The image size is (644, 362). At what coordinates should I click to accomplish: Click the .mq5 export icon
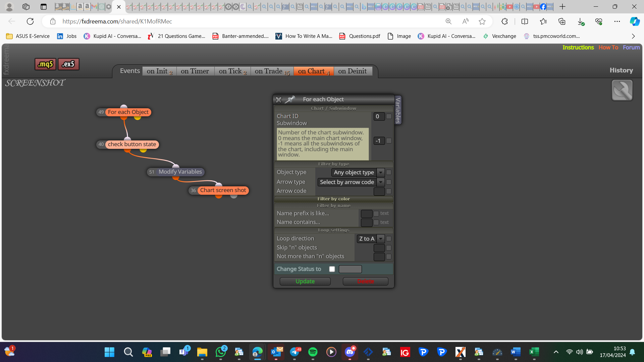tap(45, 64)
